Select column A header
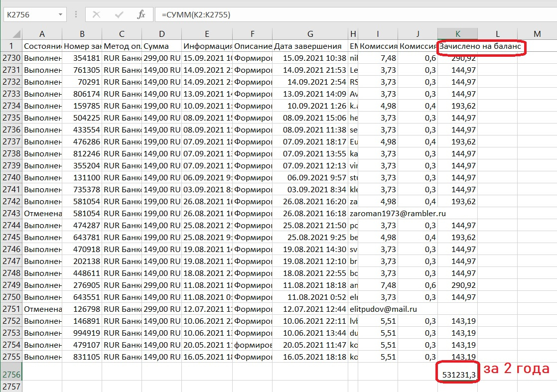Screen dimensions: 557x392 click(x=42, y=34)
